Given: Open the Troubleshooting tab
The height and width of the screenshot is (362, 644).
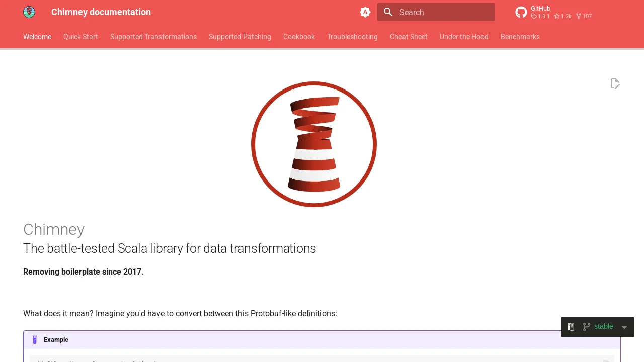Looking at the screenshot, I should click(x=352, y=37).
